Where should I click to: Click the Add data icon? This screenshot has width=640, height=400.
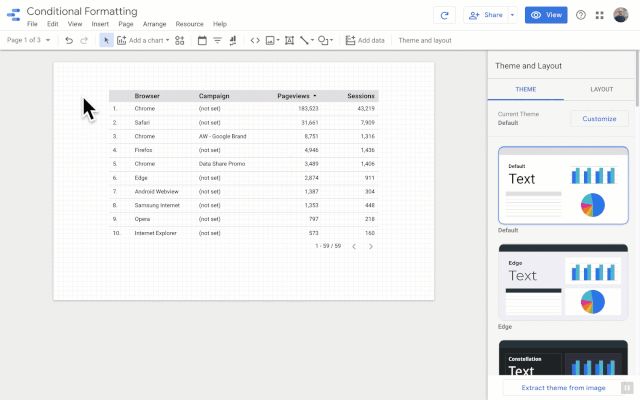coord(350,40)
